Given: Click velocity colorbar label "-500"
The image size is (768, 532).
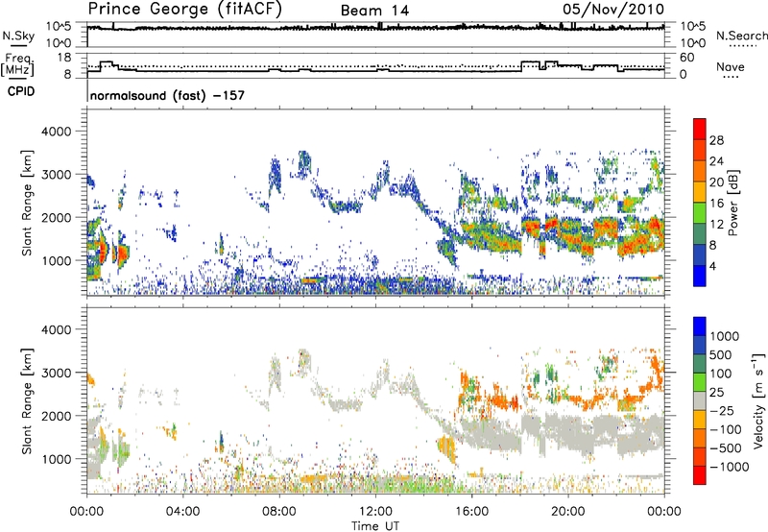Looking at the screenshot, I should click(726, 448).
